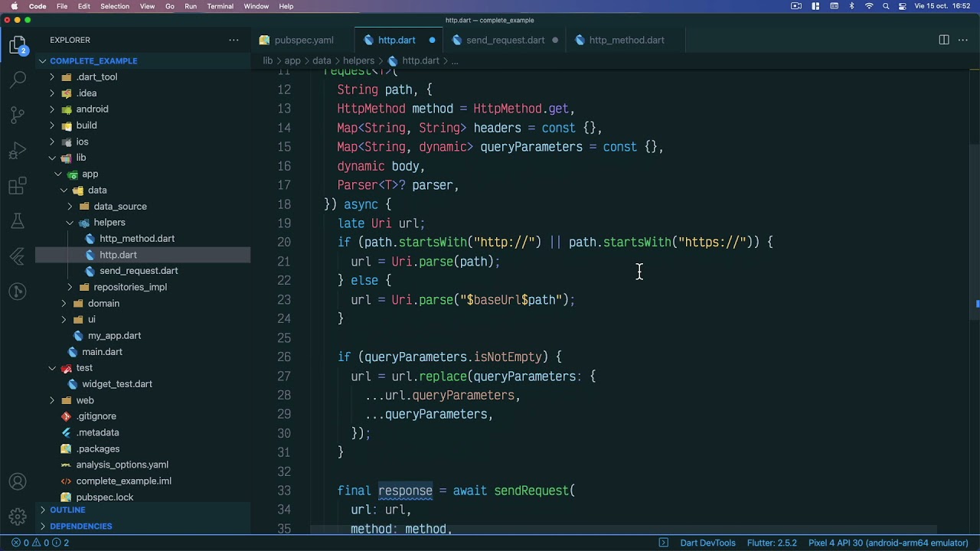Open the Window menu
Image resolution: width=980 pixels, height=551 pixels.
pyautogui.click(x=256, y=6)
